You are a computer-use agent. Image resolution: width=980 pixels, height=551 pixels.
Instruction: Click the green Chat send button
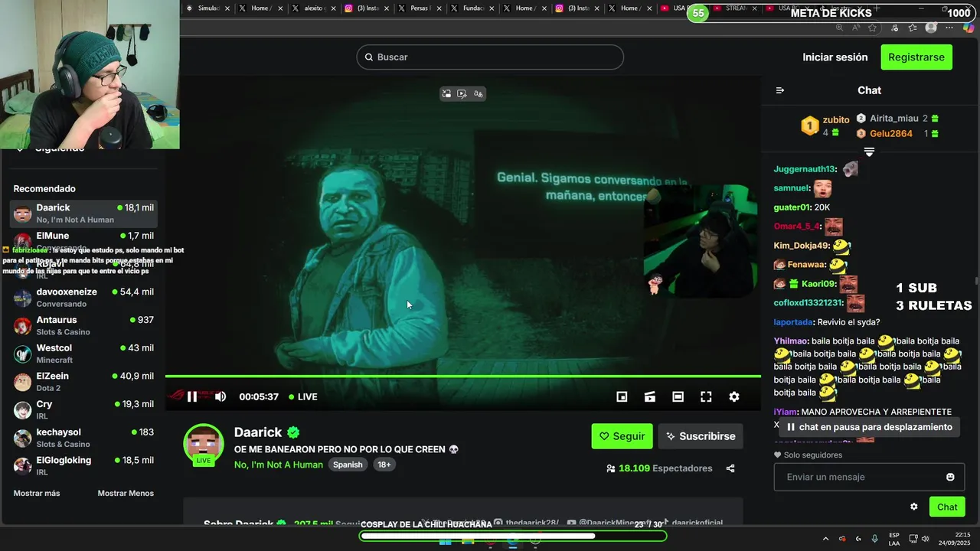(x=947, y=507)
